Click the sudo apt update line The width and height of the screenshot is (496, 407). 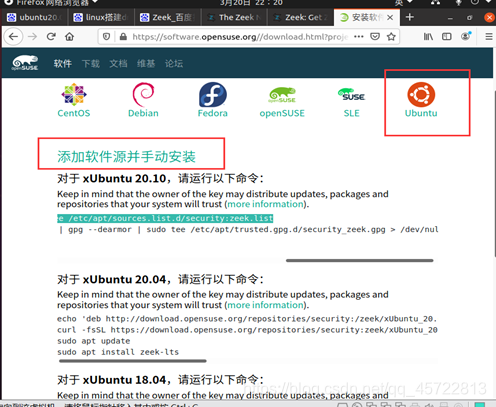pyautogui.click(x=93, y=341)
